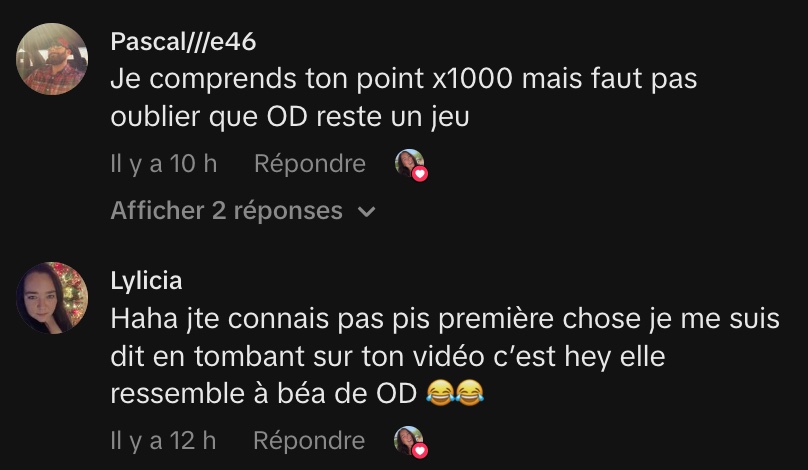Click the second laughing-crying emoji

tap(470, 393)
